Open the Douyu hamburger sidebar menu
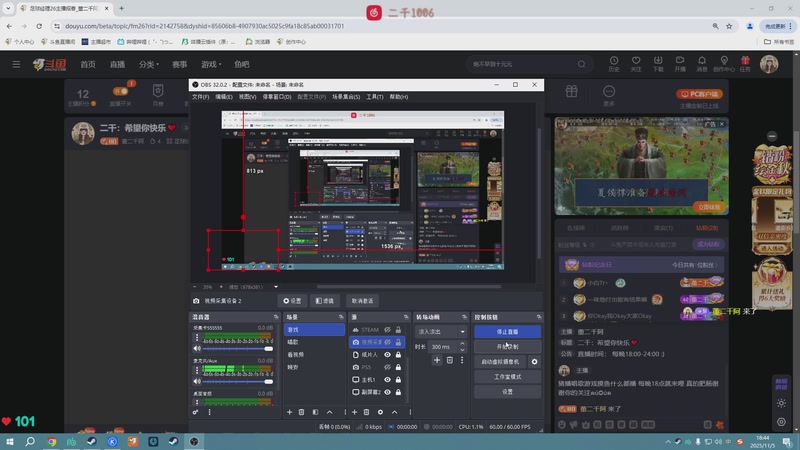Viewport: 800px width, 450px height. point(16,64)
